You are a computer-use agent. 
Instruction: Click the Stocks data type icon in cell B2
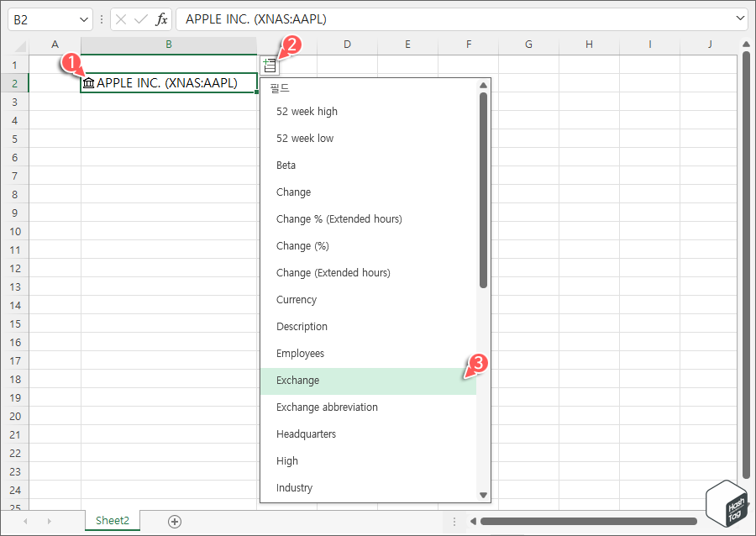point(89,83)
